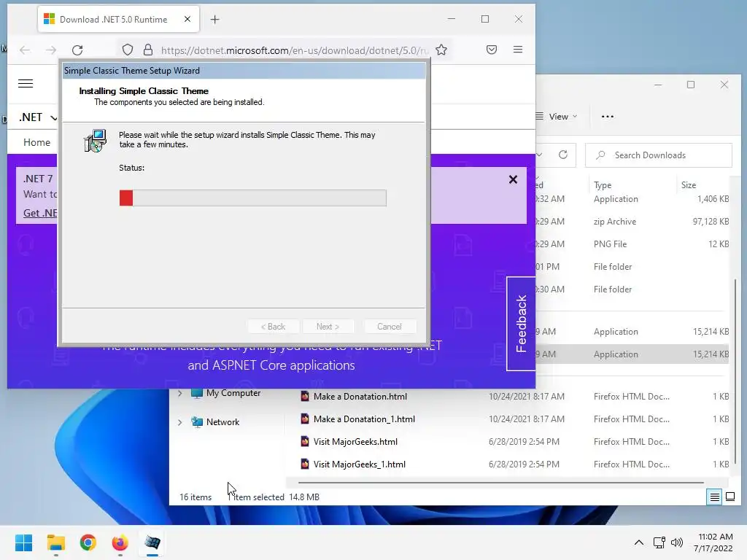Select the PNG File row

click(632, 244)
